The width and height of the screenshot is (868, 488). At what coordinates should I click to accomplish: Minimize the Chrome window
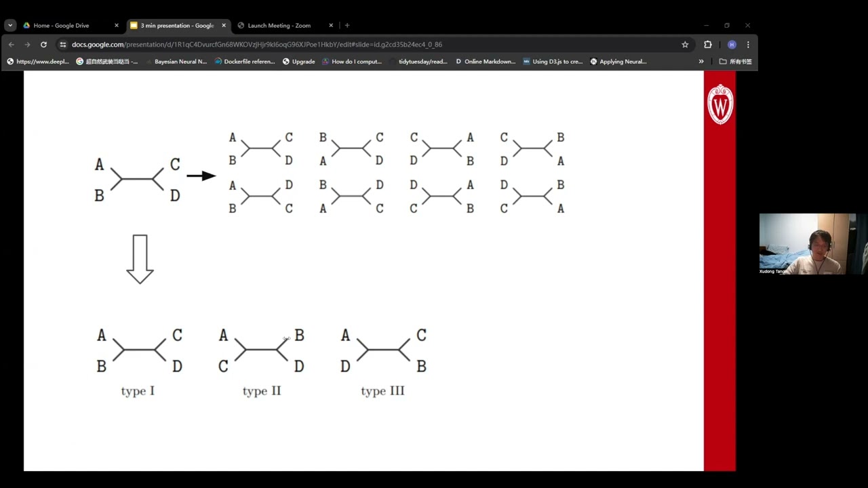pos(705,25)
